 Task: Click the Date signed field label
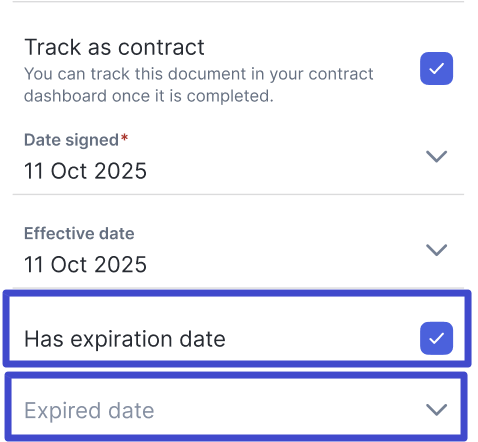[x=71, y=140]
